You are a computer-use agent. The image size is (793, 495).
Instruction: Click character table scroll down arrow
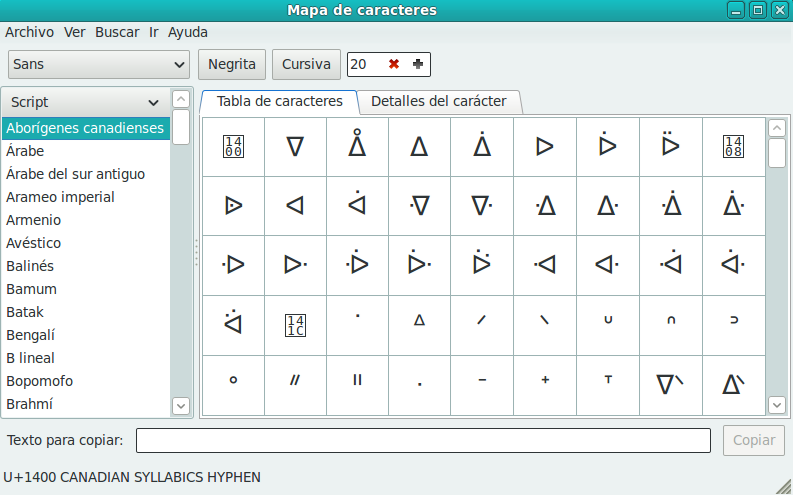[777, 404]
